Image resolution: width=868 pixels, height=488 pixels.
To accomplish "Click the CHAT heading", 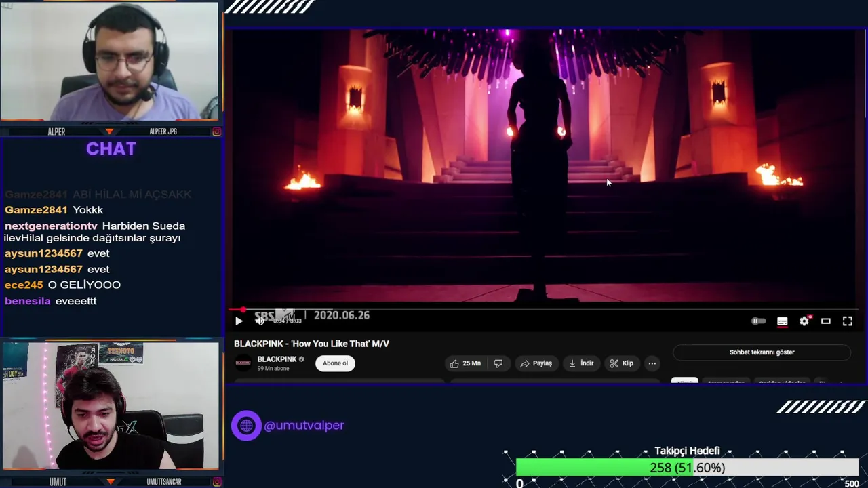I will click(111, 149).
